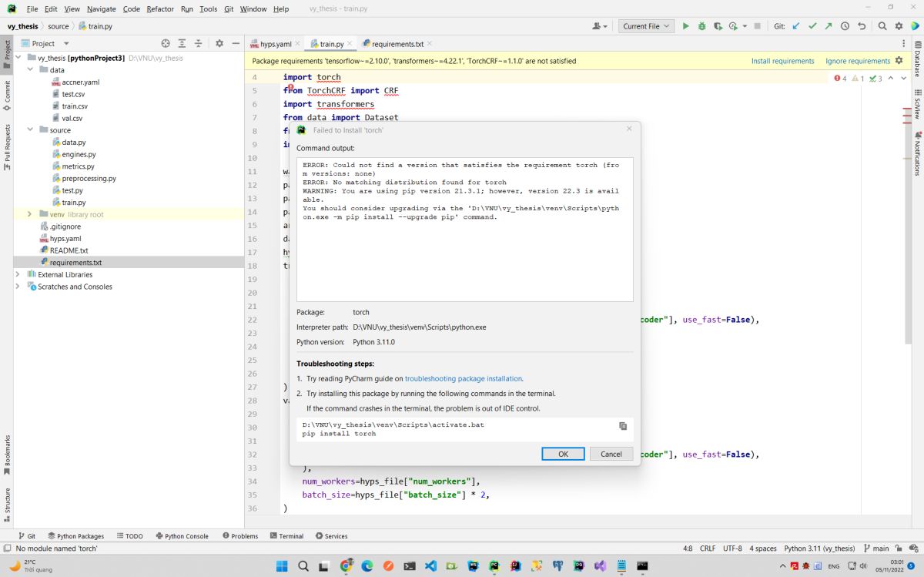The width and height of the screenshot is (924, 577).
Task: Open the main Git branch widget
Action: [x=875, y=548]
